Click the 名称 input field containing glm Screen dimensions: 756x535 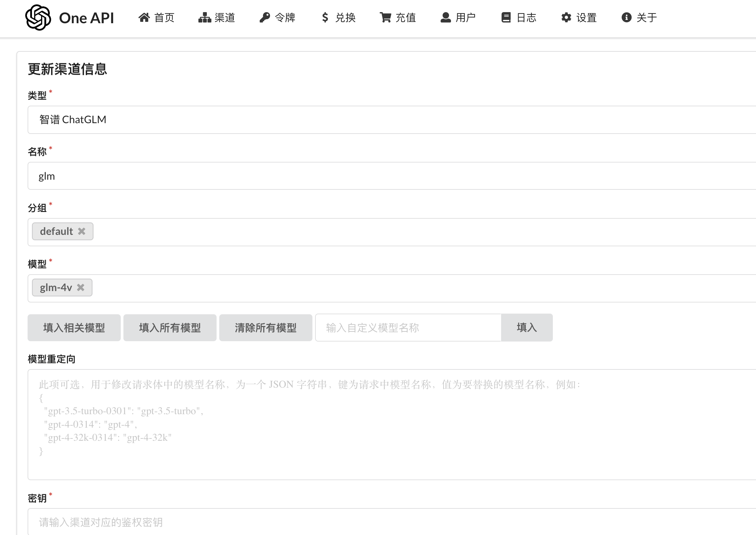coord(392,176)
